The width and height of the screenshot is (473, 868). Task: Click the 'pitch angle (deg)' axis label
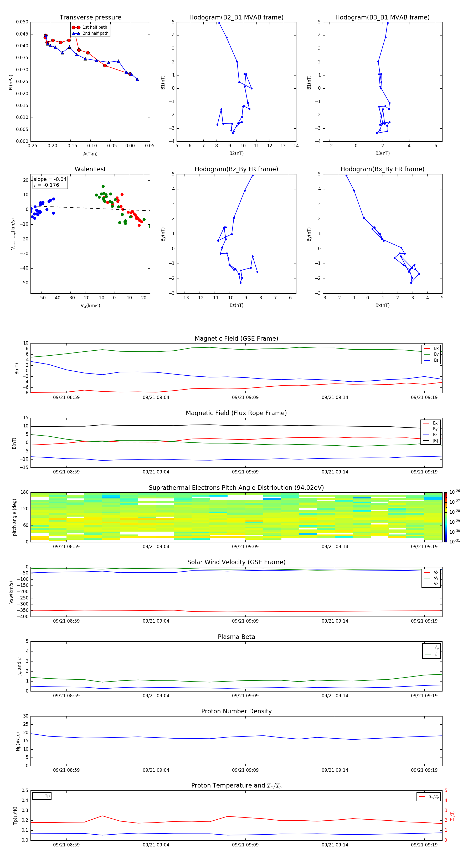[14, 517]
